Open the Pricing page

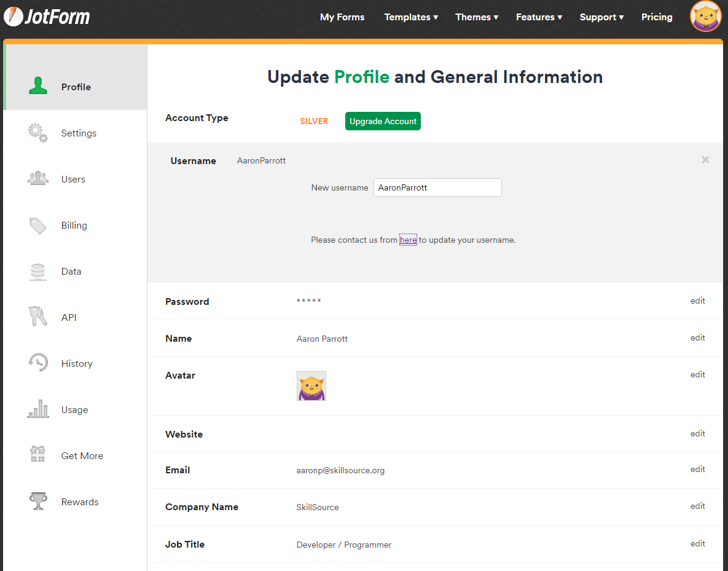tap(657, 17)
